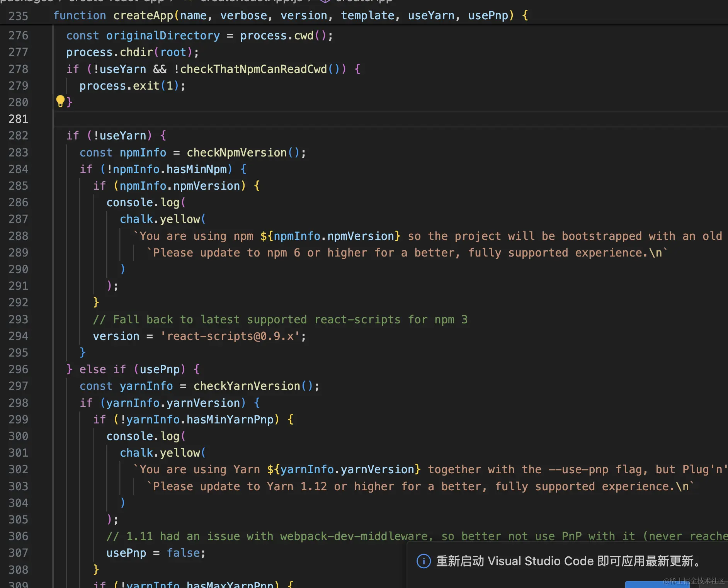Select the 'template' parameter in the sticky header
728x588 pixels.
(367, 15)
